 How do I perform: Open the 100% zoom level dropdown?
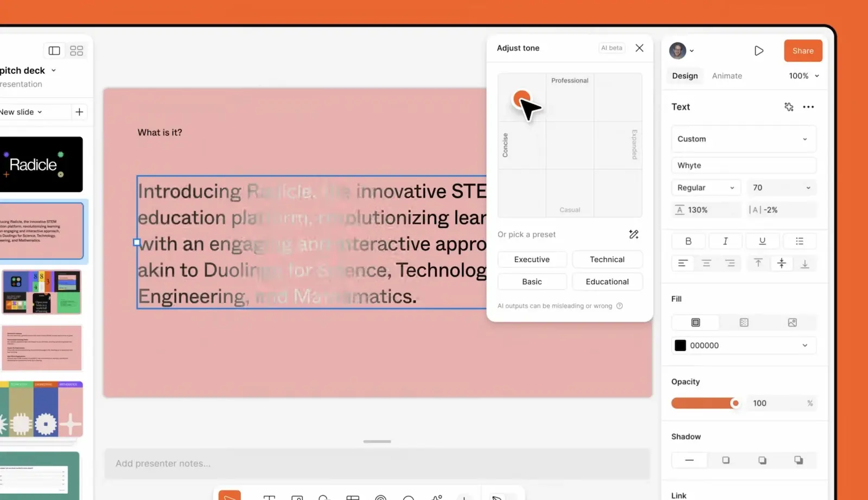[x=804, y=76]
